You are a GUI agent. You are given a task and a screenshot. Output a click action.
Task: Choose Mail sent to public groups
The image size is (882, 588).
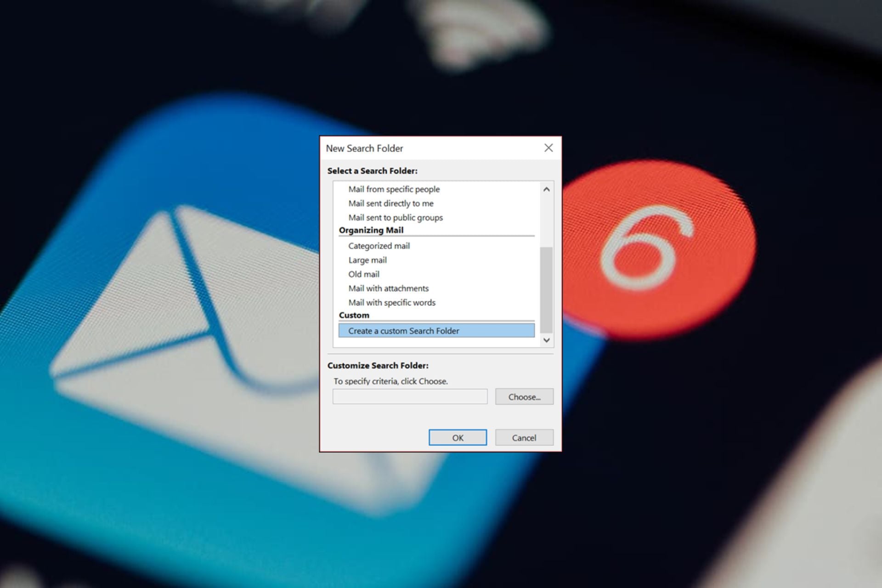tap(395, 218)
